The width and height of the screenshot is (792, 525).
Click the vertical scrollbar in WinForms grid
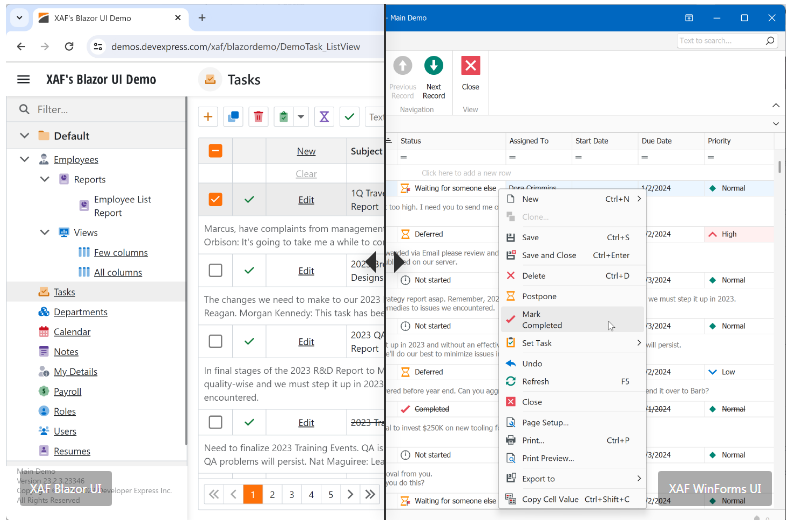coord(780,167)
